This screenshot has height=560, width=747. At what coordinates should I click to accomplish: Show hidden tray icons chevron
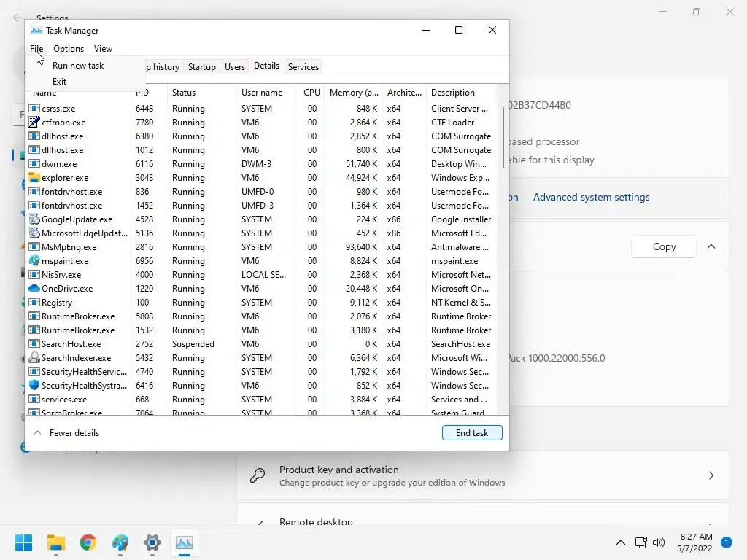click(621, 542)
